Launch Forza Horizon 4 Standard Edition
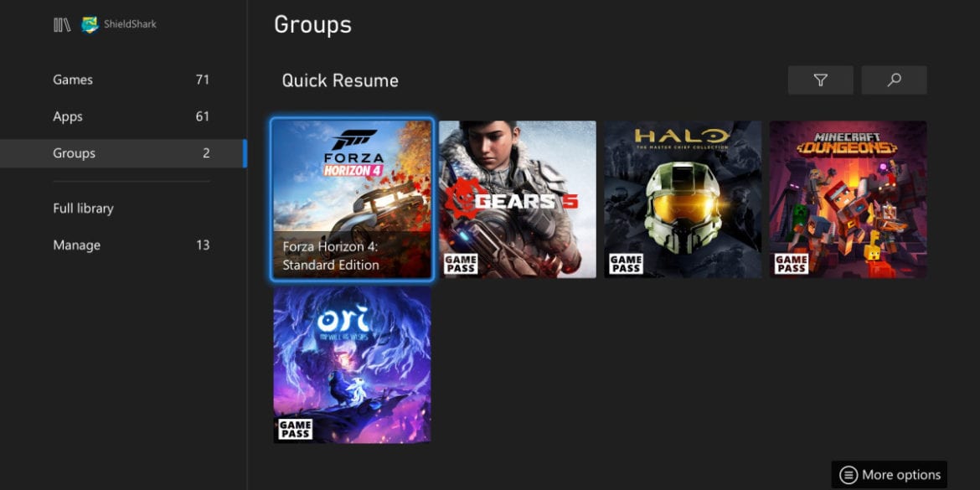Image resolution: width=980 pixels, height=490 pixels. click(x=352, y=199)
